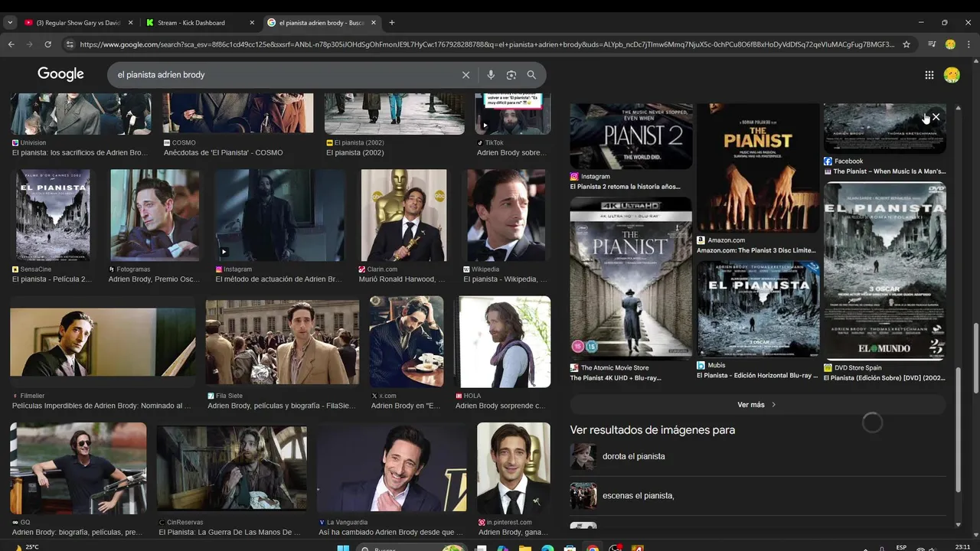Select related search dorota el pianista
Image resolution: width=980 pixels, height=551 pixels.
tap(633, 456)
